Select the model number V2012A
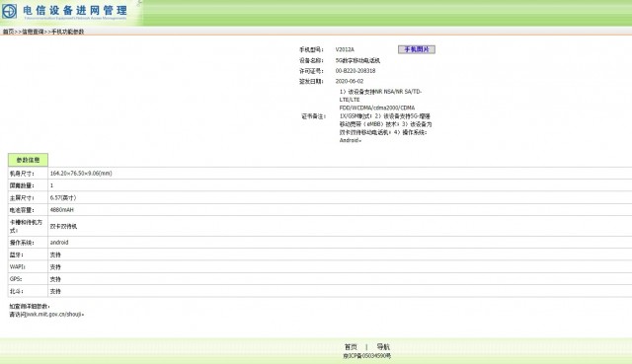632x364 pixels. click(x=345, y=49)
